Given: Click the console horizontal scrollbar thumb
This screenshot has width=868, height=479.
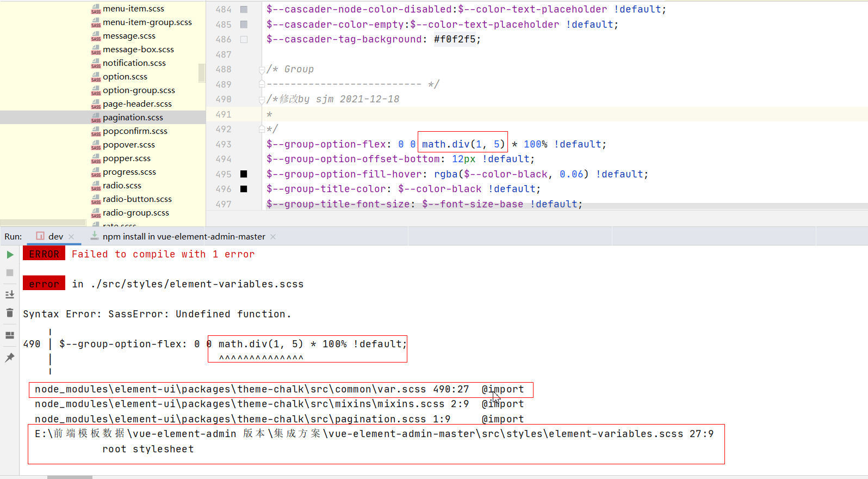Looking at the screenshot, I should click(70, 477).
